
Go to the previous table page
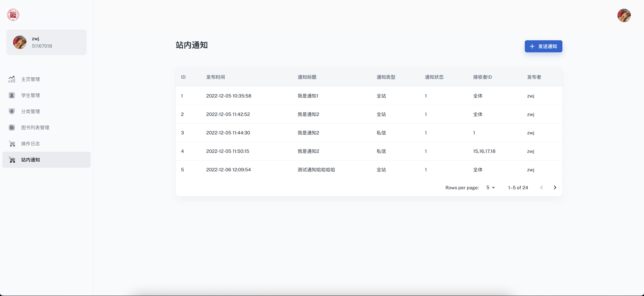pyautogui.click(x=541, y=188)
